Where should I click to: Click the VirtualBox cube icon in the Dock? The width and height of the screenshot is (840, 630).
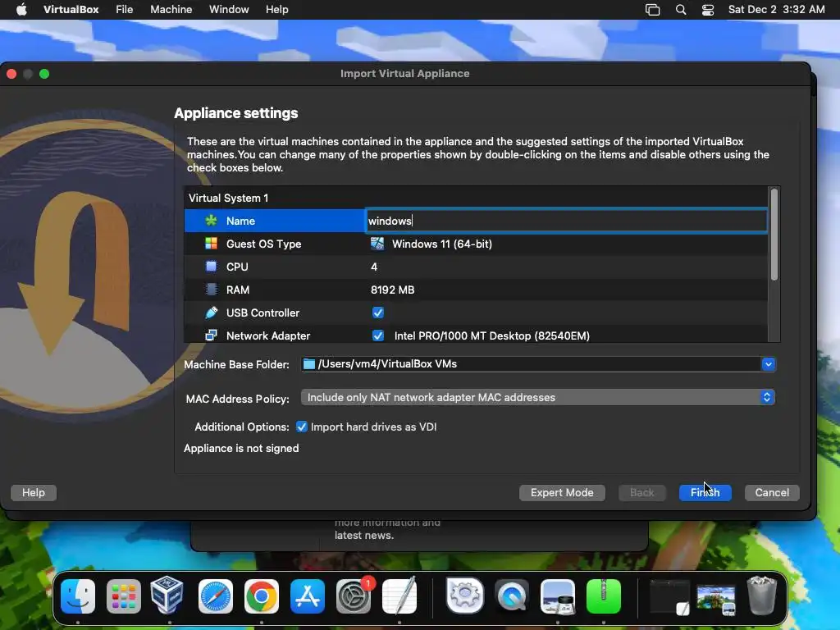(x=167, y=595)
